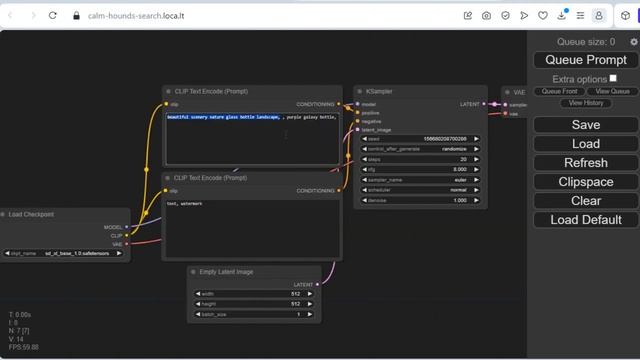Image resolution: width=640 pixels, height=360 pixels.
Task: Click the Load Checkpoint VAE output socket
Action: pos(127,244)
